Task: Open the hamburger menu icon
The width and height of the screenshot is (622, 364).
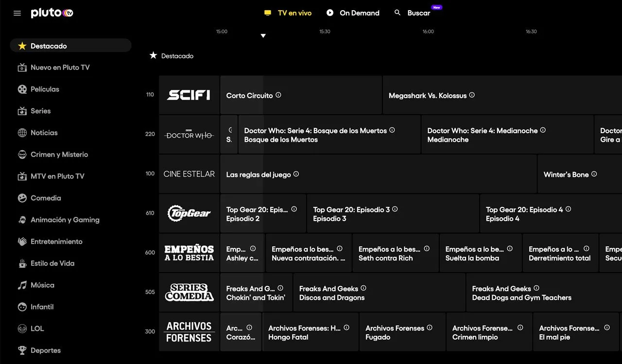Action: [x=17, y=13]
